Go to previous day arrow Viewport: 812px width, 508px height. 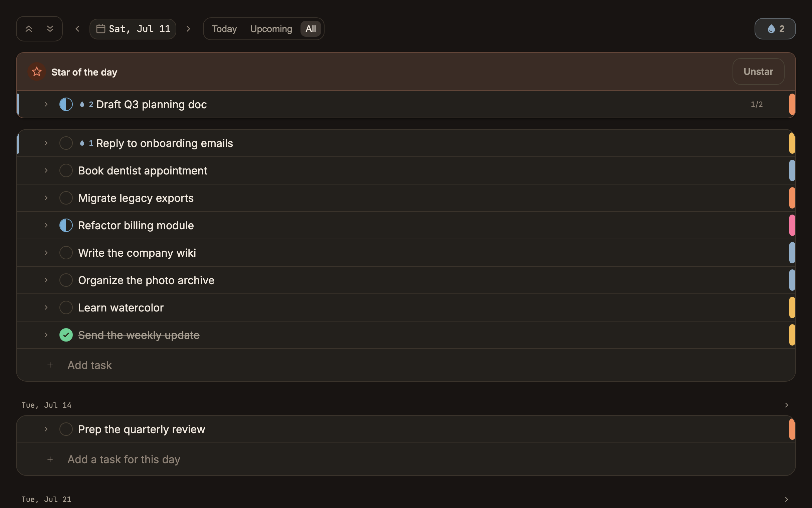point(77,29)
